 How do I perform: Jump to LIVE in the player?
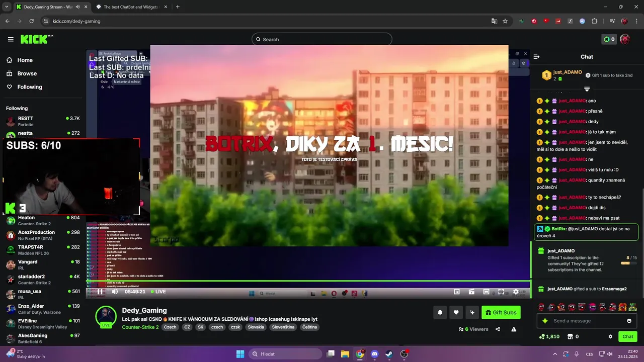pyautogui.click(x=158, y=292)
